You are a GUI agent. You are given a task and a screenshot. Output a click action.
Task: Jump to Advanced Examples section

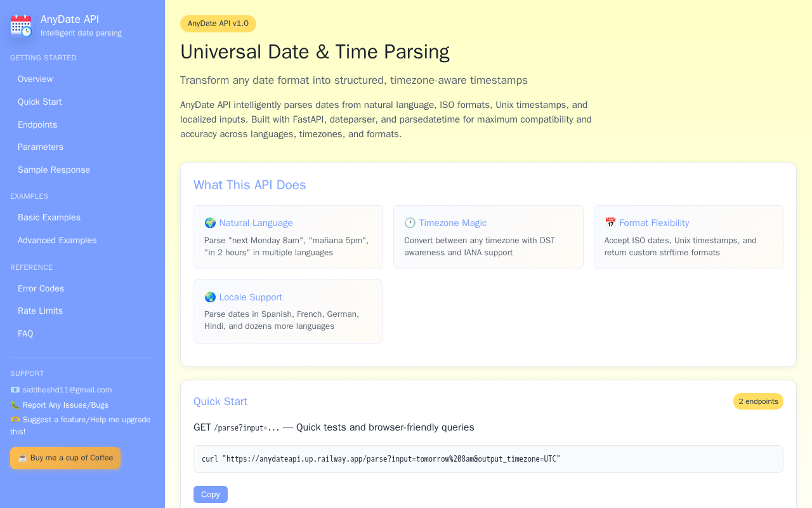coord(57,241)
